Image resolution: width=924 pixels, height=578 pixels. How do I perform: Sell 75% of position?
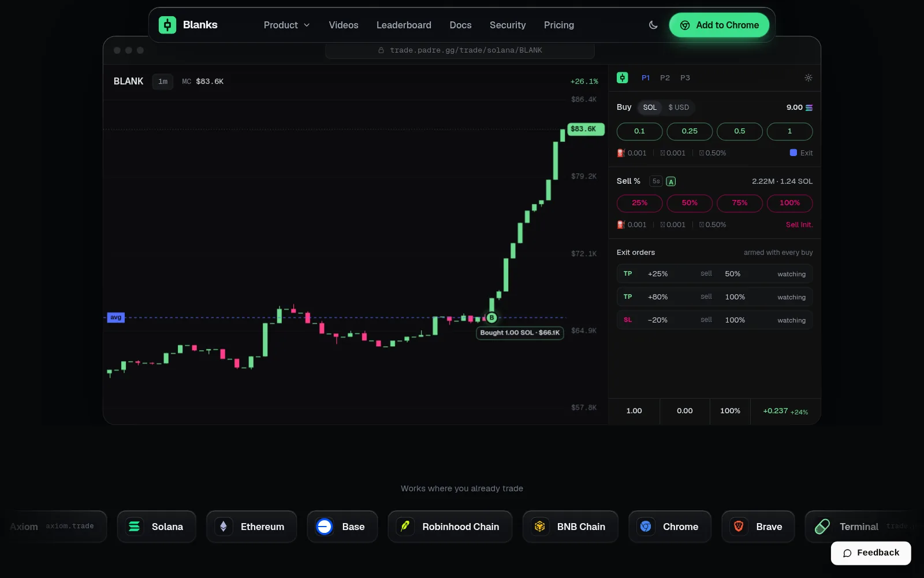pyautogui.click(x=740, y=203)
